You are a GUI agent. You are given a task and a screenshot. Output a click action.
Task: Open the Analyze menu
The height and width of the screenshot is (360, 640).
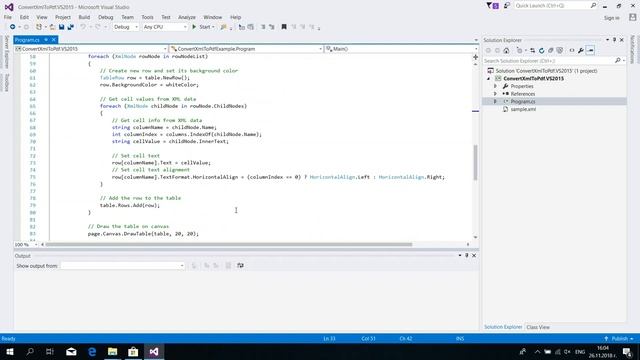click(187, 17)
